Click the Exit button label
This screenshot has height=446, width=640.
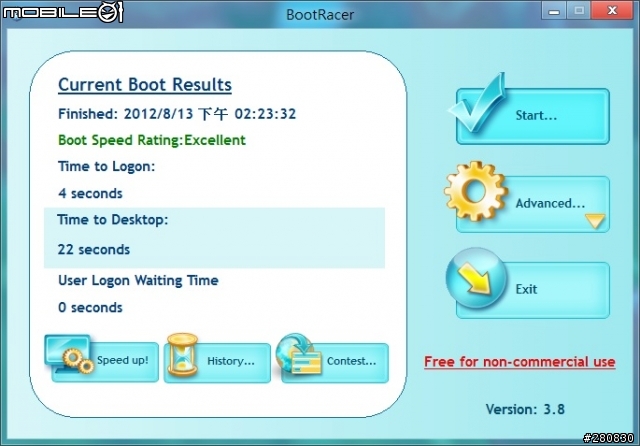click(x=526, y=289)
